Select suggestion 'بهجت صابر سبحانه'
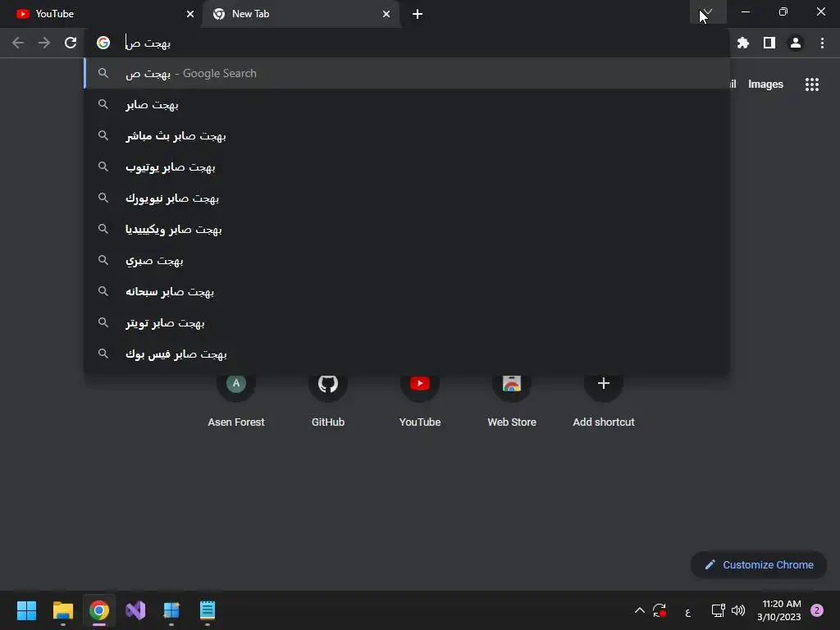Viewport: 840px width, 630px height. tap(407, 291)
